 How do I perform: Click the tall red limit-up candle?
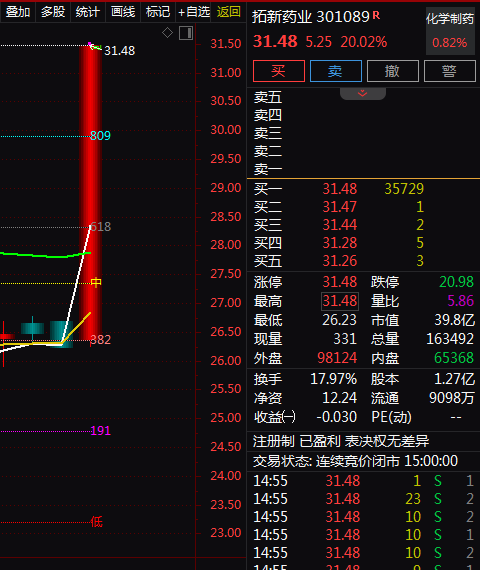tap(91, 193)
